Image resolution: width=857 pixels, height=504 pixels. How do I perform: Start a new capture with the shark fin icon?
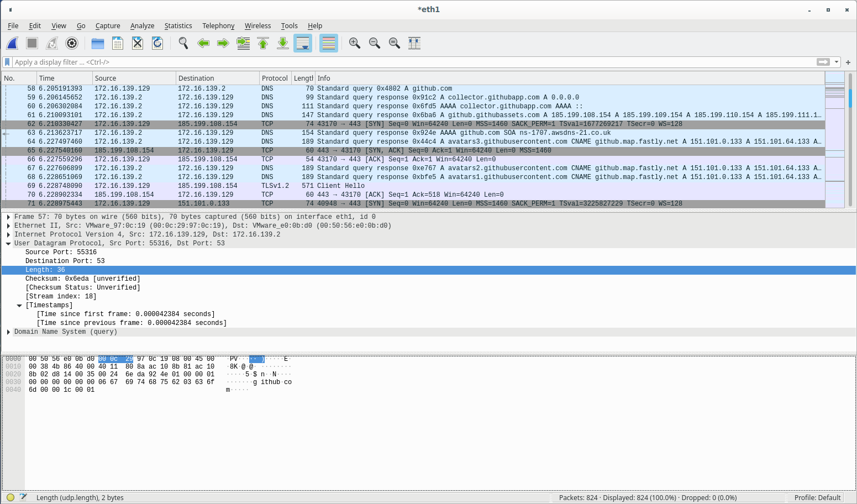coord(13,43)
